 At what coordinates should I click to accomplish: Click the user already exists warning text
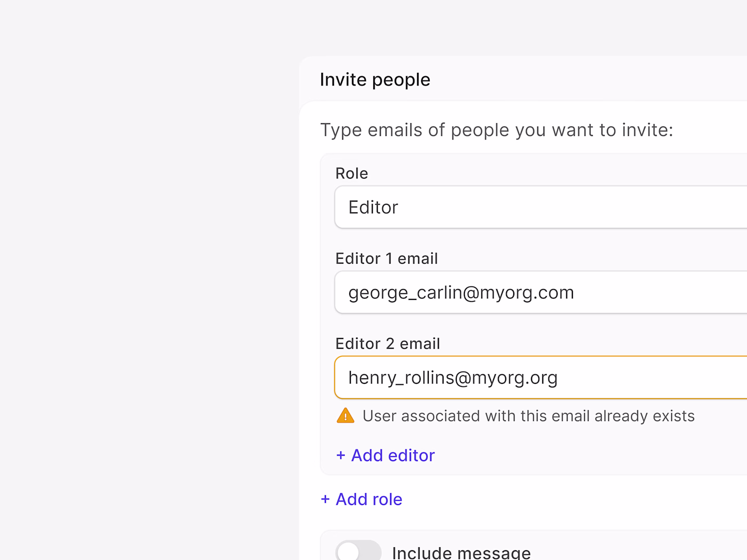528,416
